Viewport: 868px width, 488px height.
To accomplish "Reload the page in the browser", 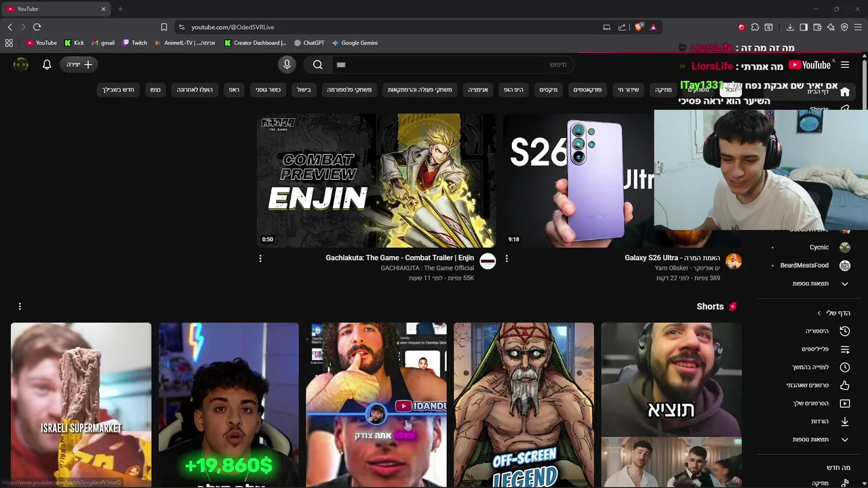I will [x=37, y=27].
